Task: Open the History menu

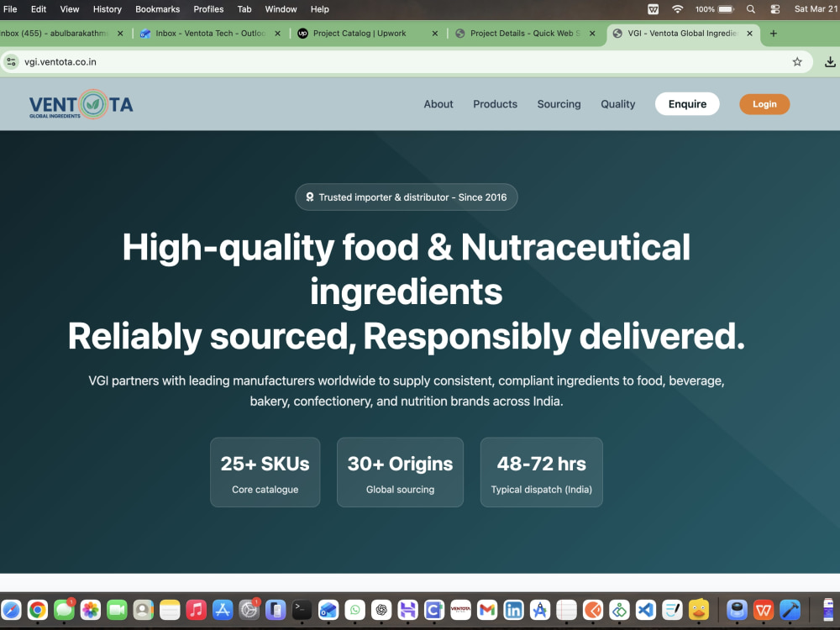Action: (108, 9)
